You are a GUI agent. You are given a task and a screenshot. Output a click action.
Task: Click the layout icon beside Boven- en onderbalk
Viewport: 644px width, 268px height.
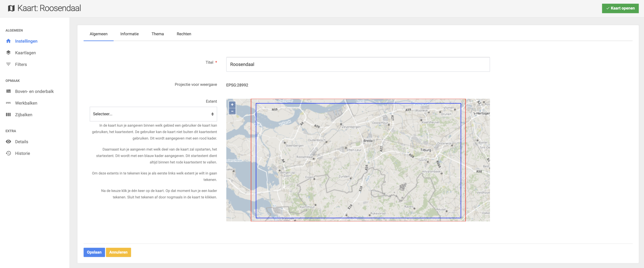[x=8, y=91]
